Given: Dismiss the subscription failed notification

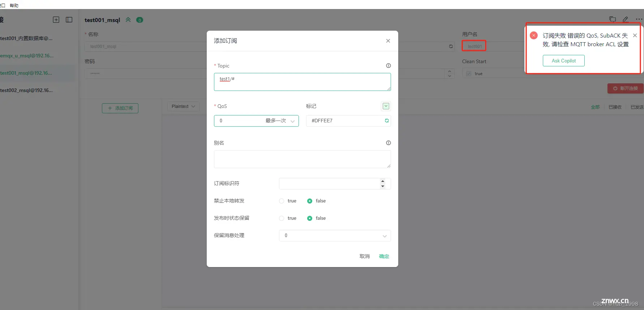Looking at the screenshot, I should 635,35.
